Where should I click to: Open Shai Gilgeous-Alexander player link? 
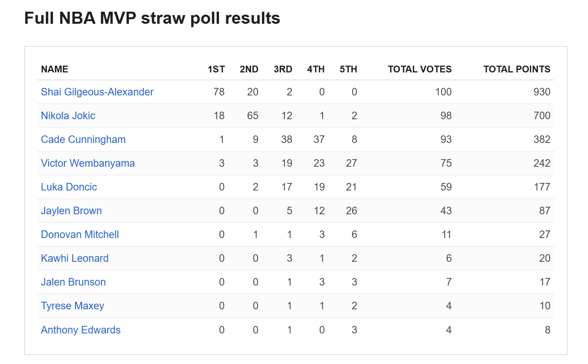tap(97, 92)
